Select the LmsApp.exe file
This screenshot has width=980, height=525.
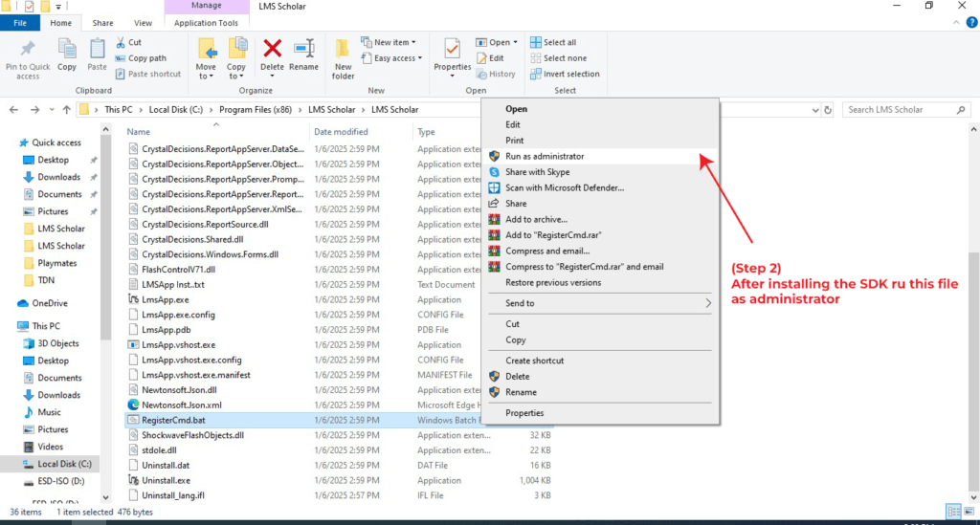pos(165,299)
